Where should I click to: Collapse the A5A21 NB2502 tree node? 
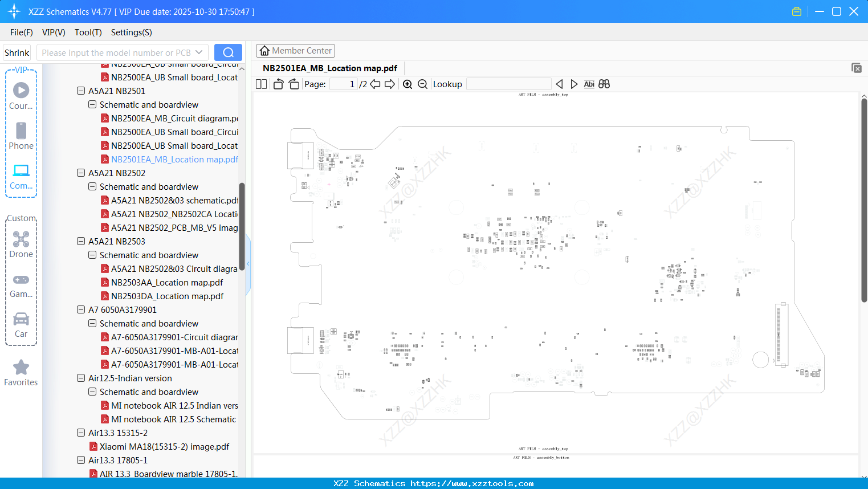click(x=81, y=173)
